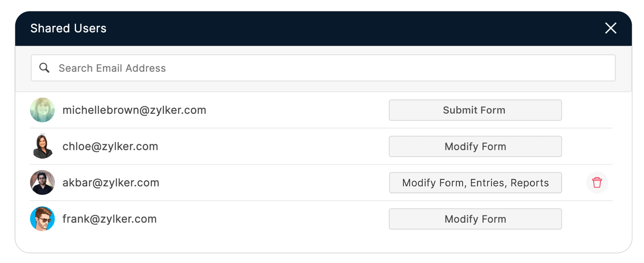
Task: Select the frank@zylker.com email entry
Action: click(x=109, y=219)
